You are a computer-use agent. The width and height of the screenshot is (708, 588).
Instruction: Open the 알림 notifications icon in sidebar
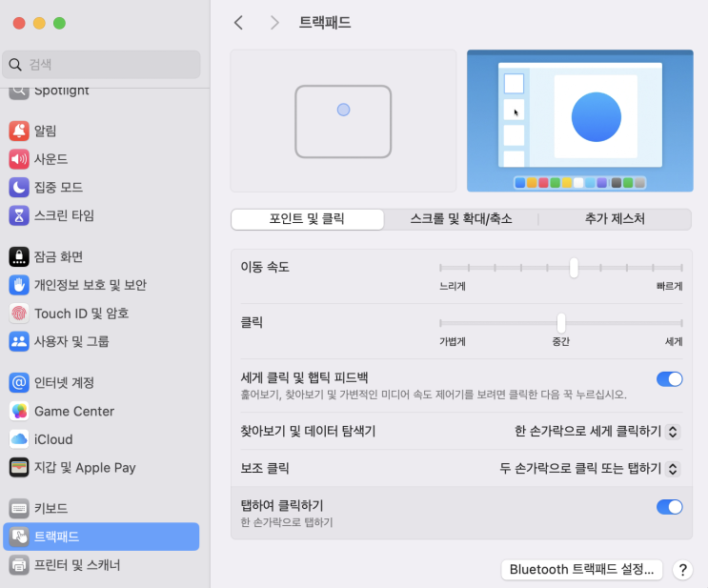[19, 131]
